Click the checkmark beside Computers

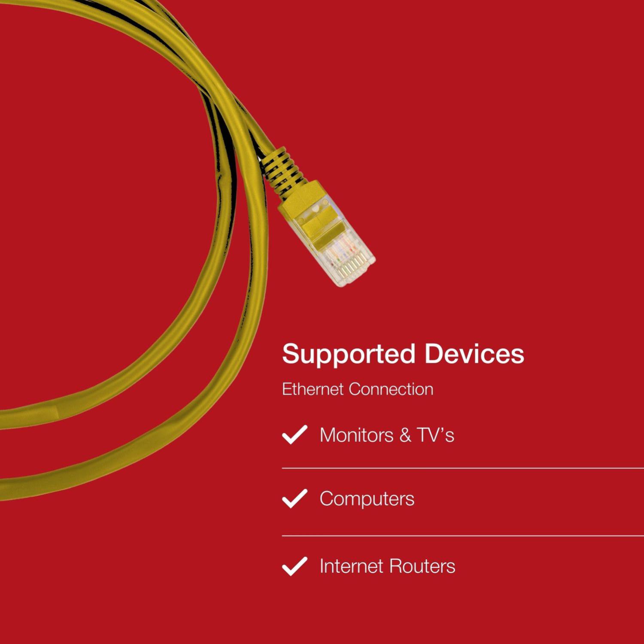click(x=295, y=498)
